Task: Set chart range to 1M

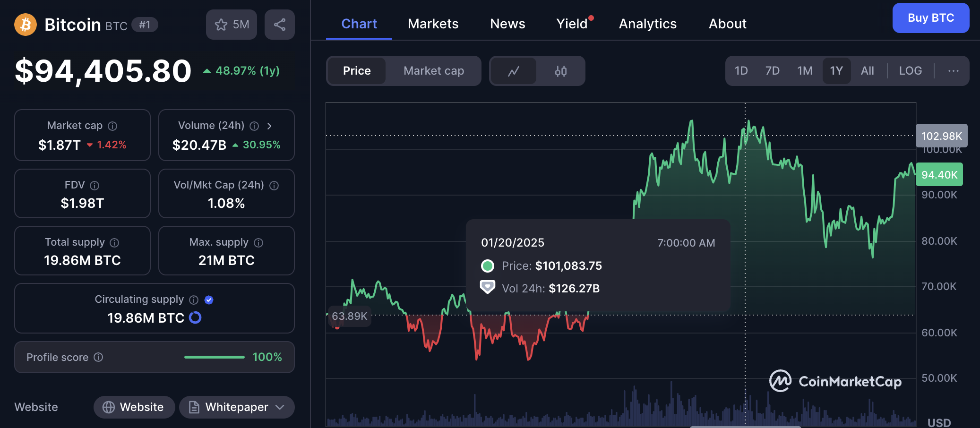Action: (805, 71)
